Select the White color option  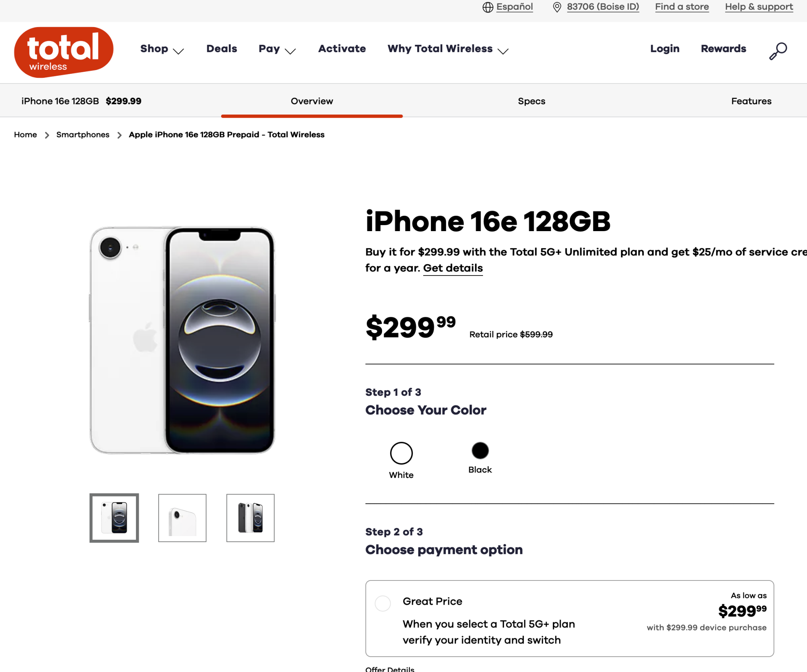(x=401, y=452)
